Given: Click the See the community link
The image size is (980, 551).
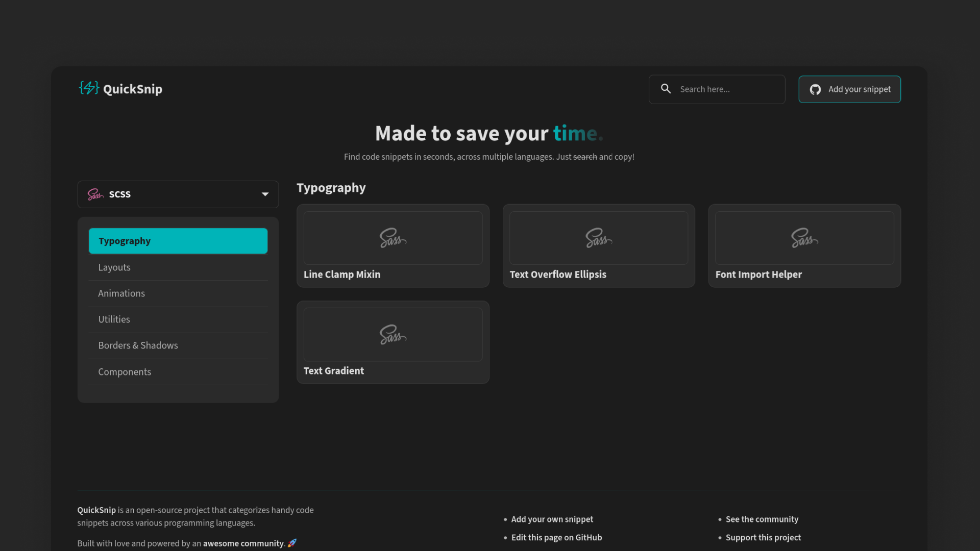Looking at the screenshot, I should [x=762, y=519].
